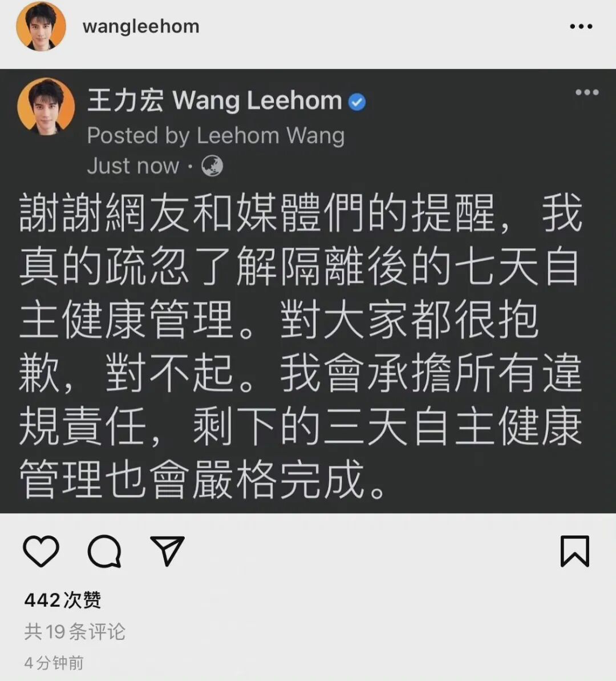Click the 王力宏 Wang Leehom page name
Screen dimensions: 616x681
coord(214,101)
